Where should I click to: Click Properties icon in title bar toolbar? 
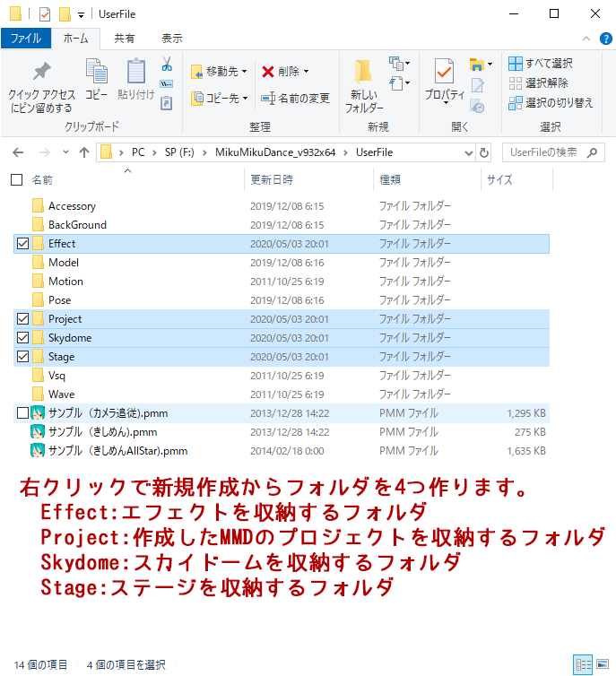click(45, 14)
